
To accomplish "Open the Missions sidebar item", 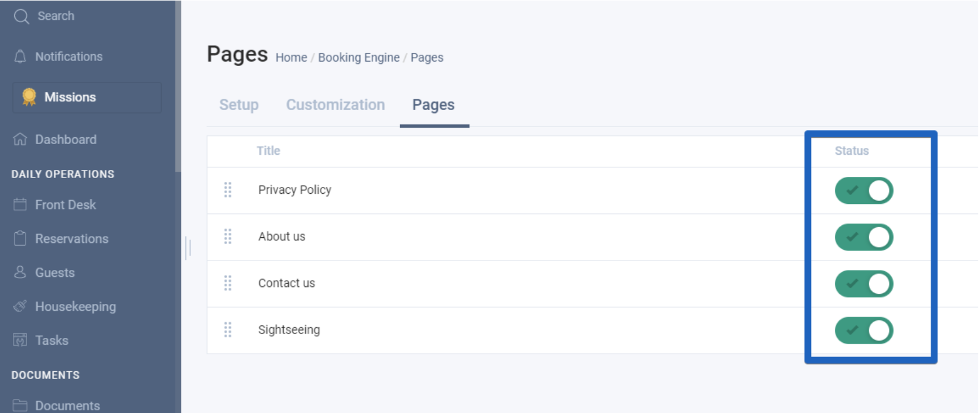I will point(87,97).
